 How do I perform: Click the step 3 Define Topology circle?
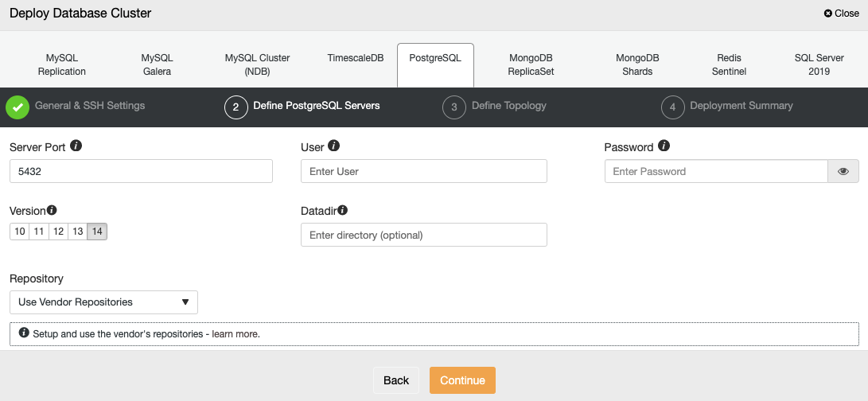pyautogui.click(x=454, y=107)
